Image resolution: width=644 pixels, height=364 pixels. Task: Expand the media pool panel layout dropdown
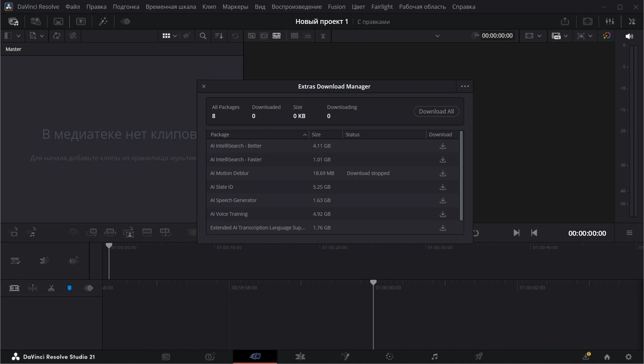pos(18,36)
